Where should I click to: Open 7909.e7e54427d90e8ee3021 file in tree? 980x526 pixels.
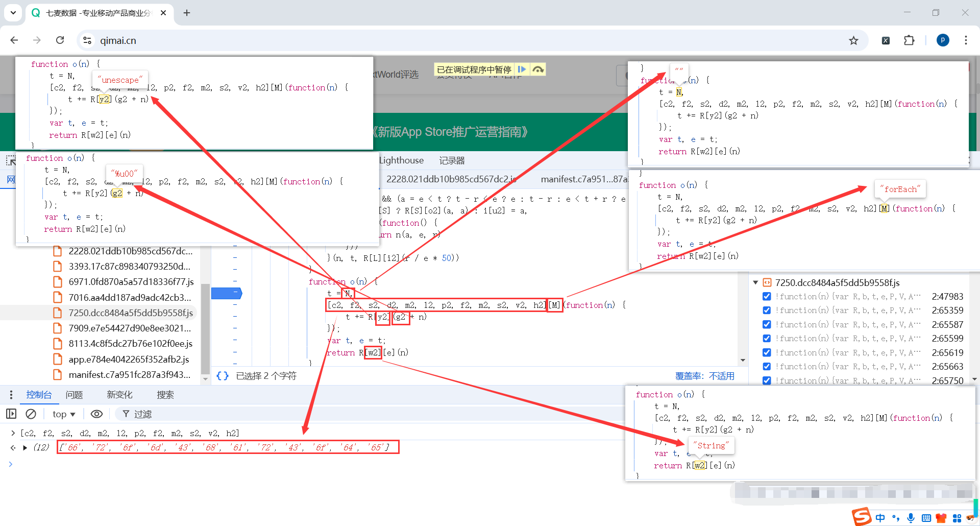tap(130, 328)
